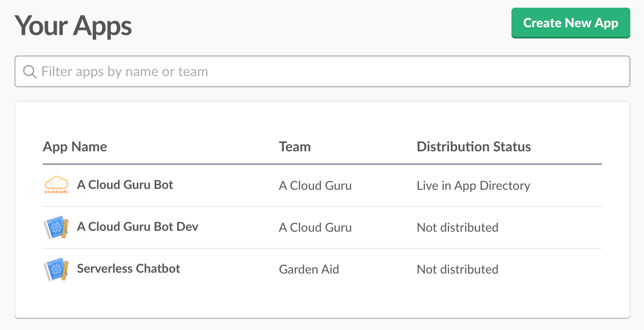Click the A Cloud Guru Bot Dev blueprint icon
This screenshot has width=644, height=330.
(56, 227)
